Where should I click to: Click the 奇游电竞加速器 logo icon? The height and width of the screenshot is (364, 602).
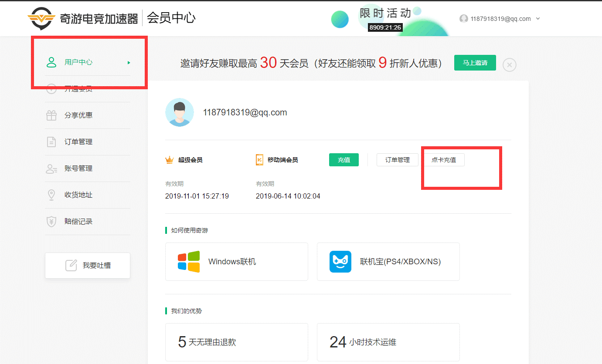pyautogui.click(x=41, y=19)
